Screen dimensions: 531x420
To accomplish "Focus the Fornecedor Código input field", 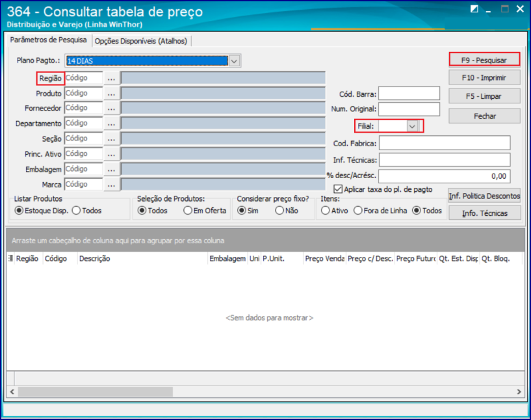I will coord(83,108).
